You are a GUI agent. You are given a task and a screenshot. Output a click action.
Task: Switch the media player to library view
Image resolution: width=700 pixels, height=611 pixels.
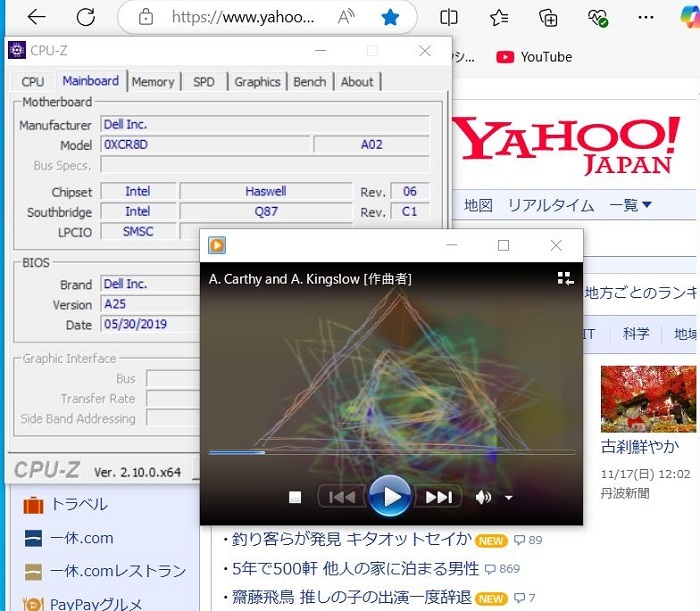click(565, 278)
